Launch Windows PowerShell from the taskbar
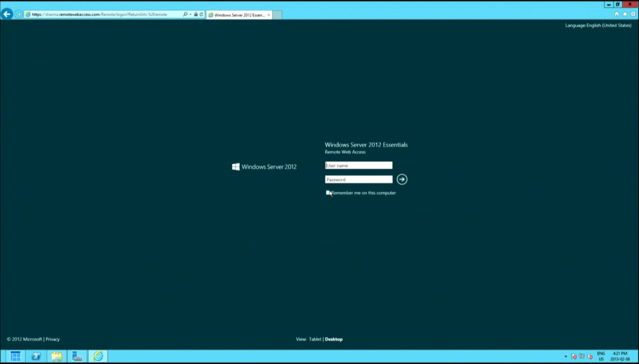This screenshot has width=639, height=364. [x=36, y=356]
